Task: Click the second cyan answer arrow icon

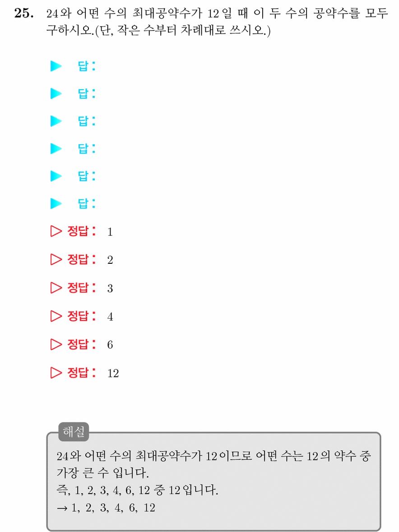Action: click(56, 93)
